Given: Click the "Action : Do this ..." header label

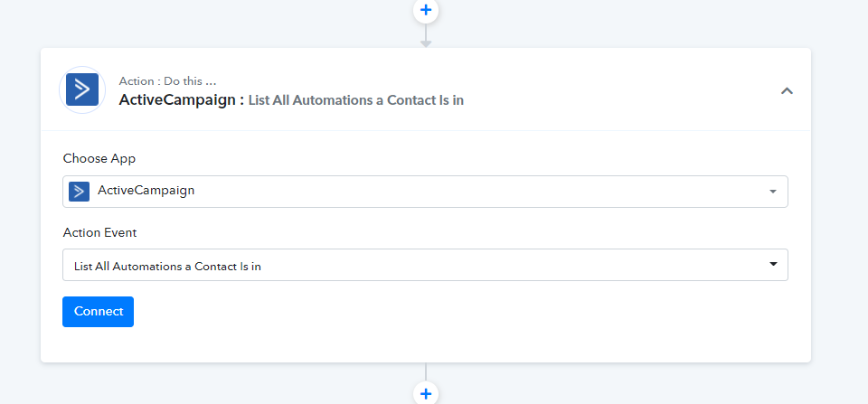Looking at the screenshot, I should (167, 81).
